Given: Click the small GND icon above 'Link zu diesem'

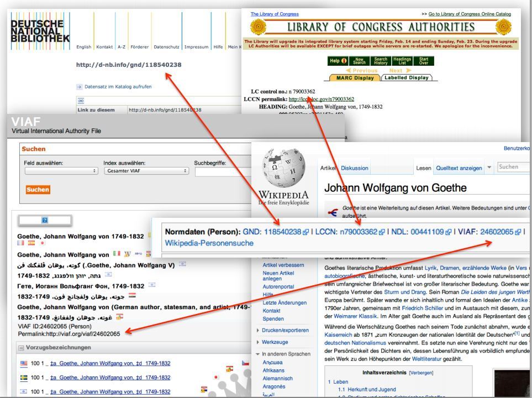Looking at the screenshot, I should (x=80, y=101).
